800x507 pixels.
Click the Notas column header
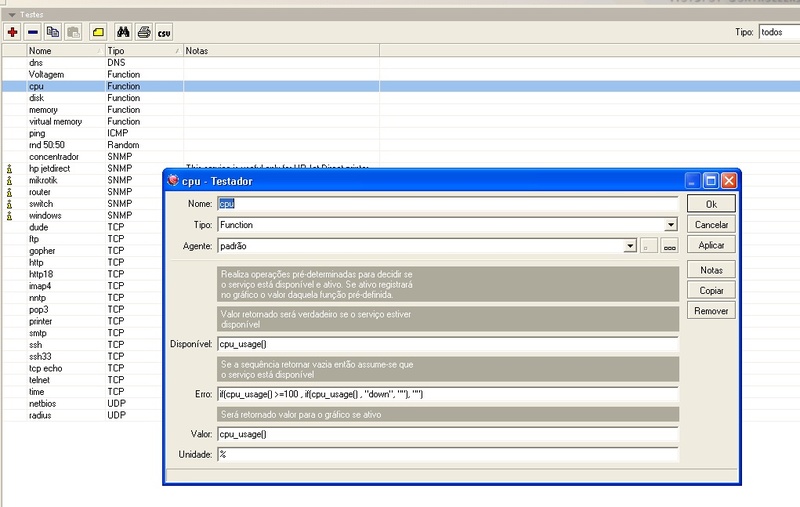tap(281, 50)
